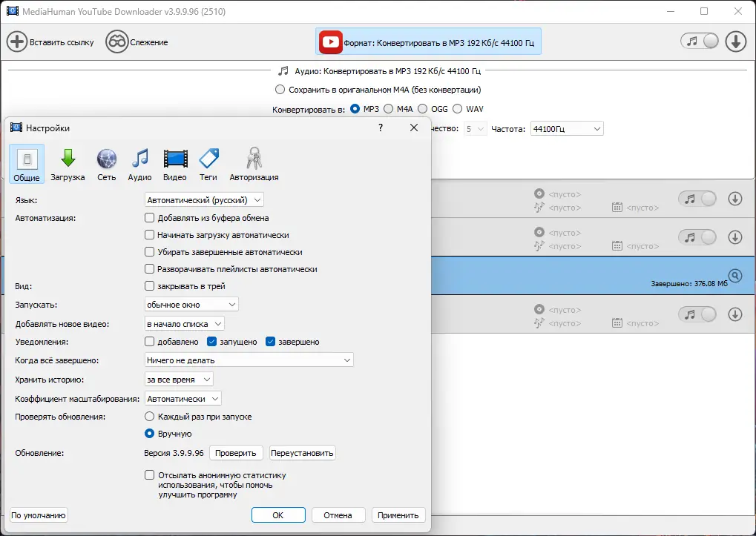This screenshot has width=756, height=536.
Task: Expand the Язык language dropdown
Action: coord(204,200)
